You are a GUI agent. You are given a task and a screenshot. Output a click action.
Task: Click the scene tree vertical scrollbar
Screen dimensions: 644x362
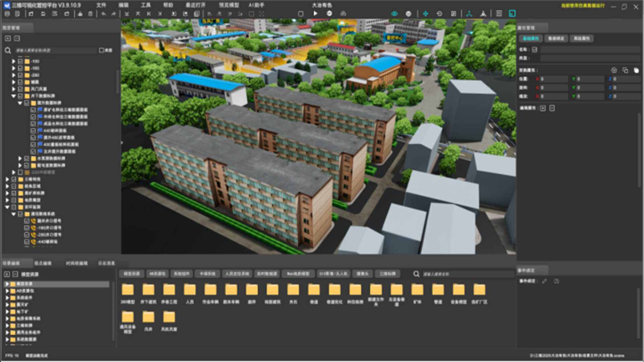(x=117, y=81)
